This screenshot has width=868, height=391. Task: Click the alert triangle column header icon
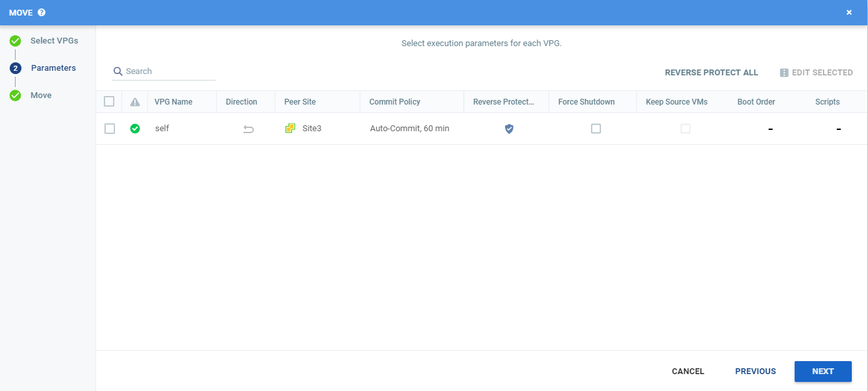pyautogui.click(x=135, y=102)
